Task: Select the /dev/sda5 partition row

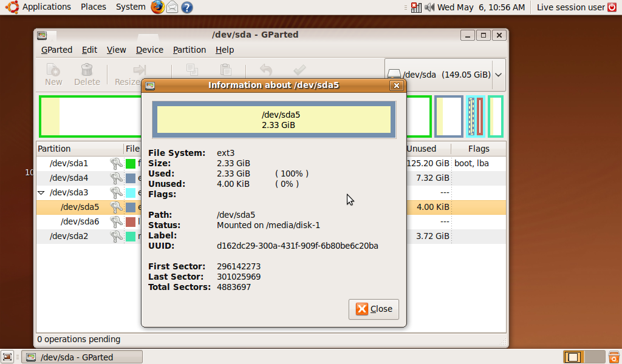Action: pos(271,207)
